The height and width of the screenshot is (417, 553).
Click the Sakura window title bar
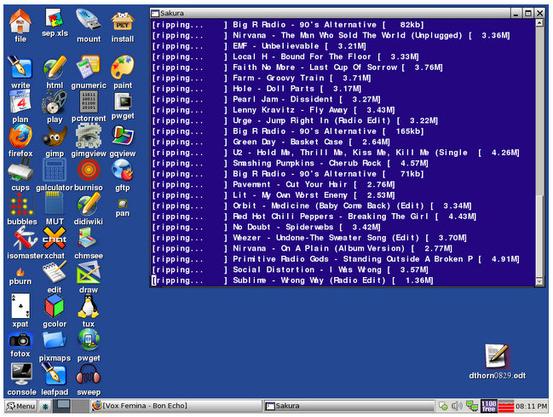[x=331, y=13]
